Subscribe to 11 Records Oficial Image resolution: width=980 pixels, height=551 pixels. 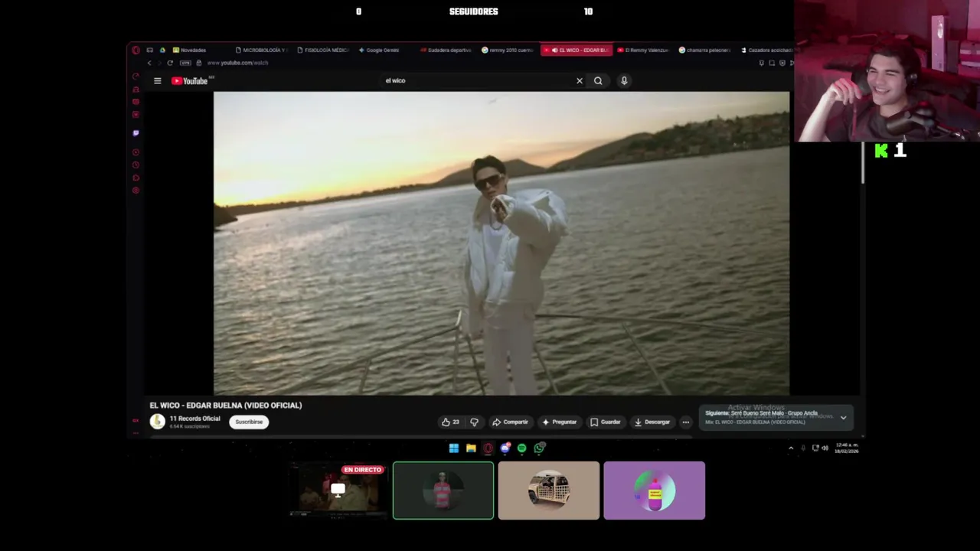tap(249, 422)
